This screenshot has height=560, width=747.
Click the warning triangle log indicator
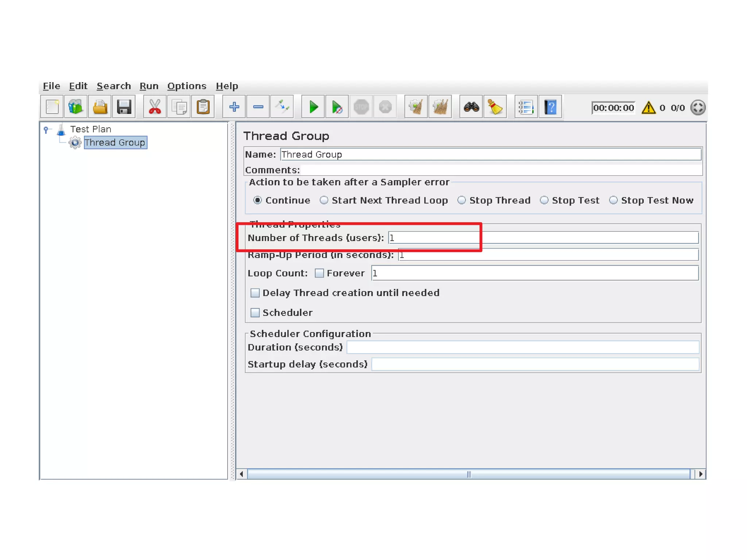click(649, 108)
